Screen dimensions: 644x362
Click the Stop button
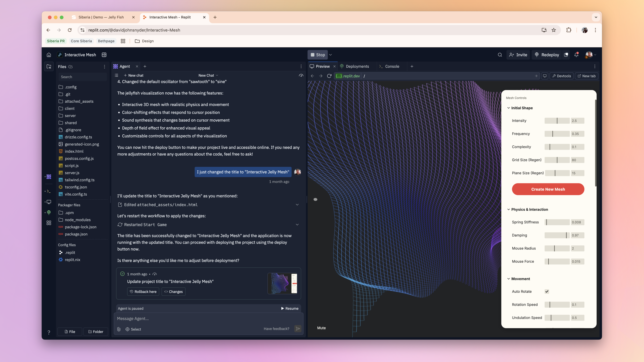point(318,55)
